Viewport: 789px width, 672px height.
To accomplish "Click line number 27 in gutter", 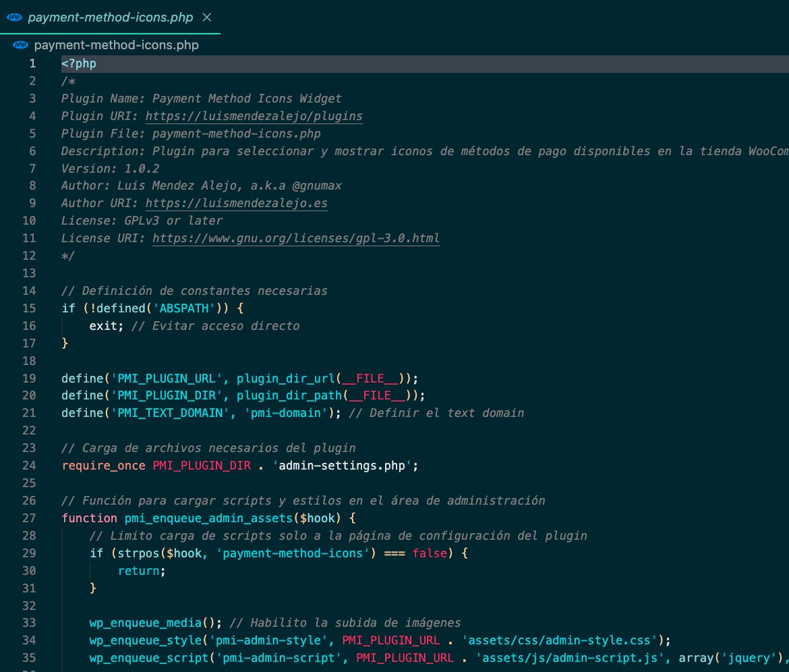I will point(29,518).
